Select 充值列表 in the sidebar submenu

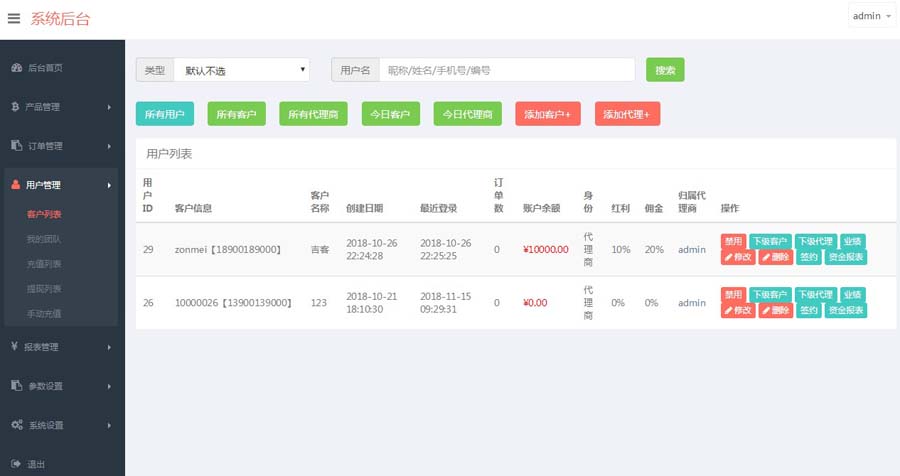pyautogui.click(x=44, y=264)
